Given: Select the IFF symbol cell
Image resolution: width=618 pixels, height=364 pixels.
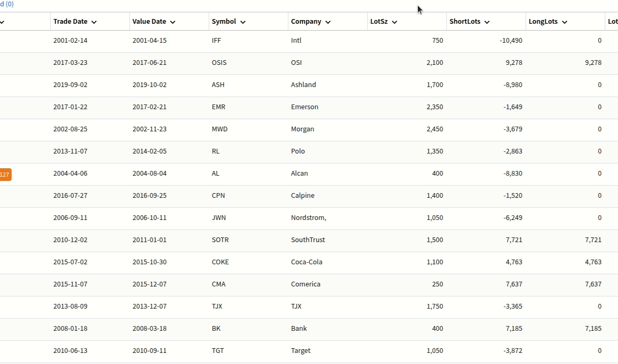Looking at the screenshot, I should (x=217, y=40).
